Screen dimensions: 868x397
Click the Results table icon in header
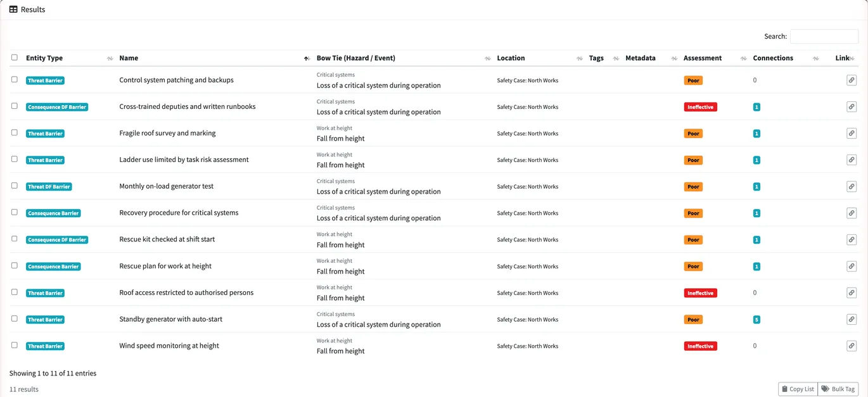13,9
